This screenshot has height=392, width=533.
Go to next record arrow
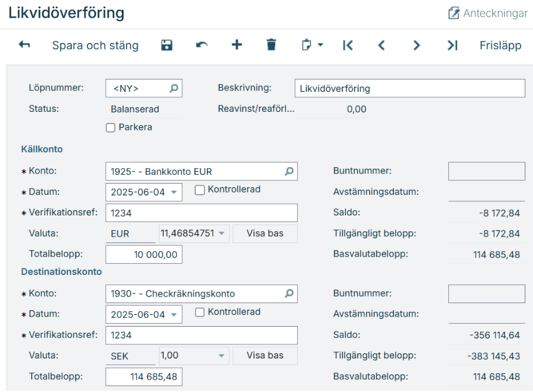pos(417,45)
